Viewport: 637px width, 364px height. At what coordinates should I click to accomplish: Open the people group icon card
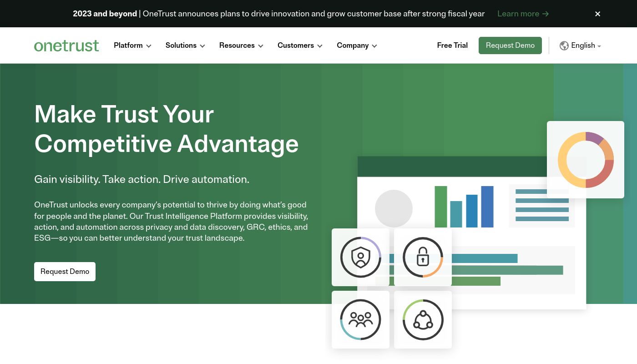click(360, 319)
